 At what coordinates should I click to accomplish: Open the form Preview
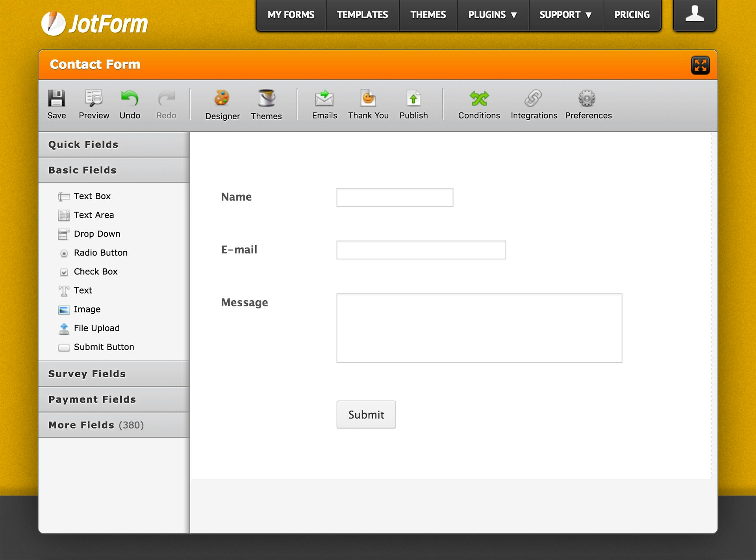94,98
